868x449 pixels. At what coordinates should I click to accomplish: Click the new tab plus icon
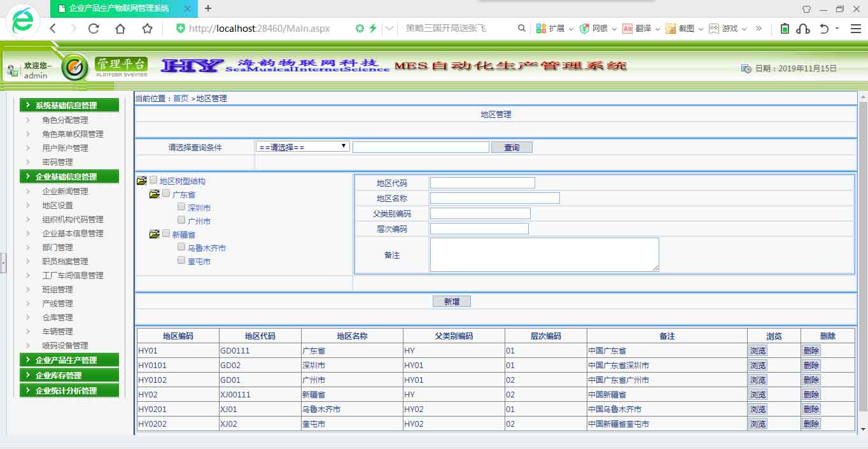point(208,8)
